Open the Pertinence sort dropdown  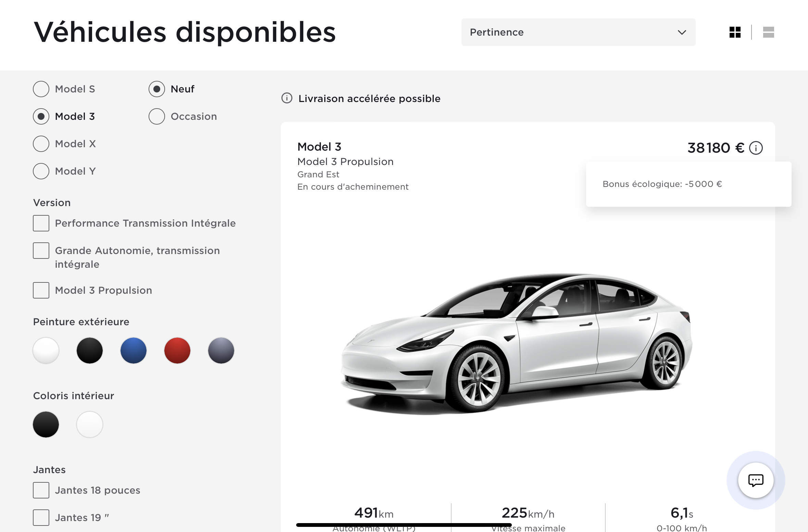578,32
